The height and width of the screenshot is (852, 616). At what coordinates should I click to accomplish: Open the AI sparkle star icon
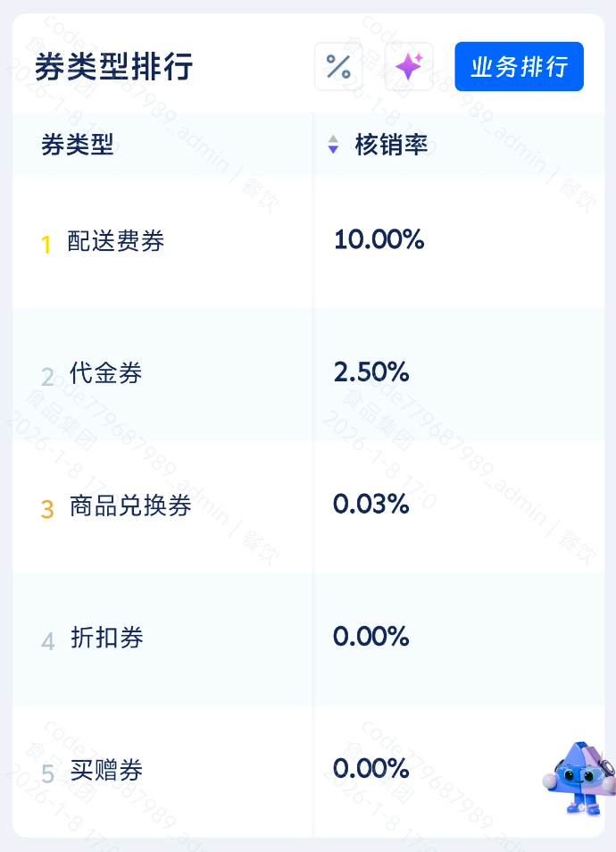tap(409, 67)
